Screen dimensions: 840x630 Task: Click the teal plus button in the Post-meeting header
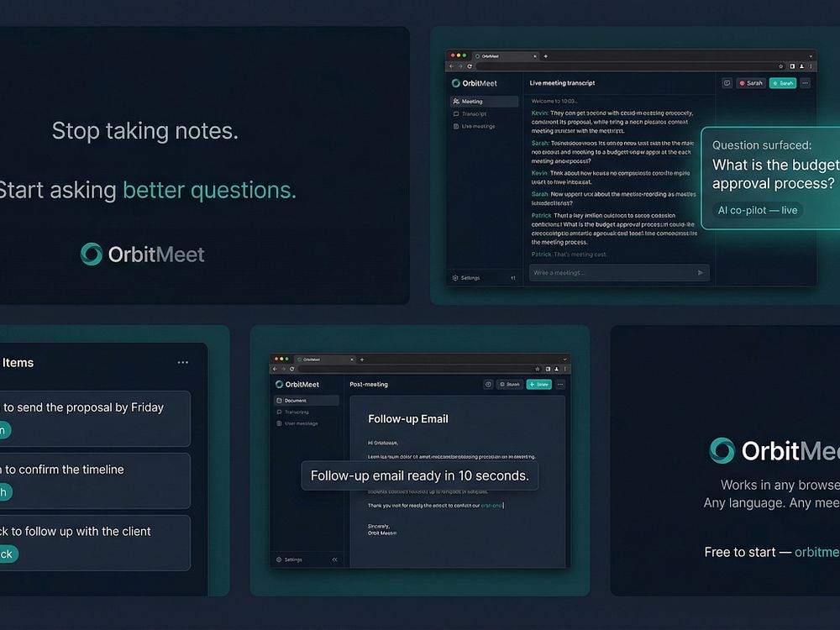click(539, 384)
